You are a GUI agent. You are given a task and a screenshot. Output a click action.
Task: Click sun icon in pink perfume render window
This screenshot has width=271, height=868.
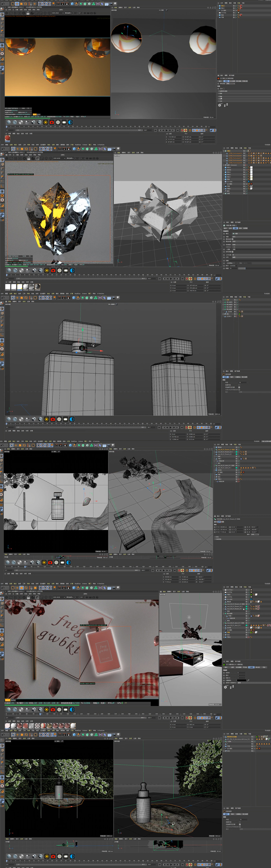pos(47,710)
